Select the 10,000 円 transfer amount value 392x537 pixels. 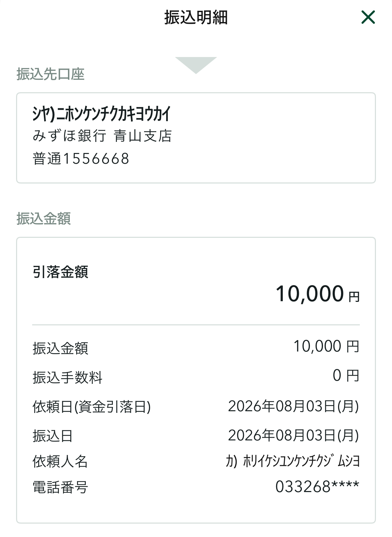point(326,346)
